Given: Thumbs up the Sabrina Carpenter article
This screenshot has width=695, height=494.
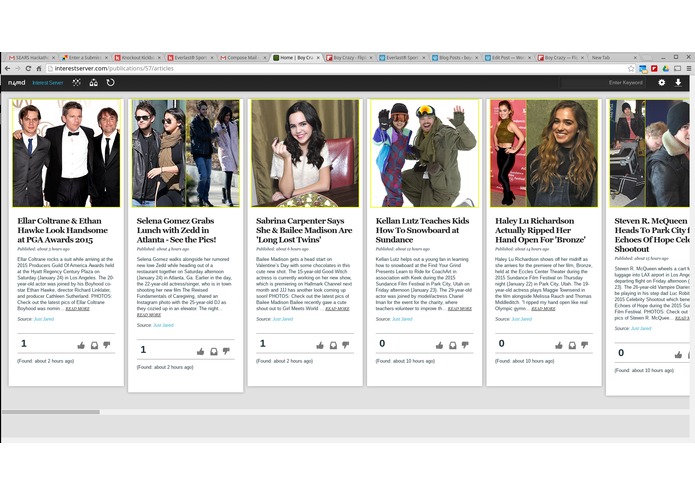Looking at the screenshot, I should pos(320,346).
